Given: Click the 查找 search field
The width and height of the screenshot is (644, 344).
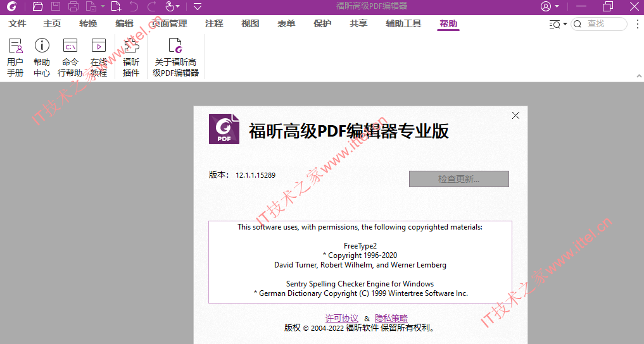Looking at the screenshot, I should pyautogui.click(x=599, y=24).
